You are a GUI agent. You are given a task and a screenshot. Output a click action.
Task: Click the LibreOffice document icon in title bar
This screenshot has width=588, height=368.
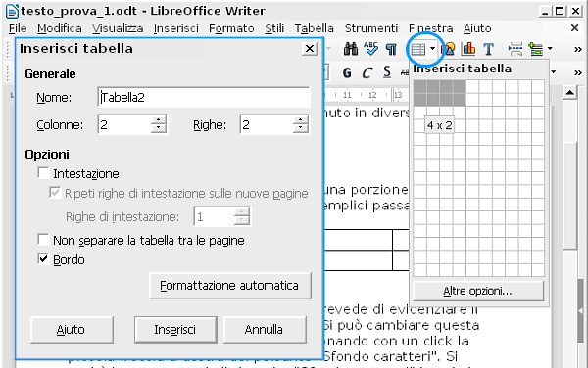click(12, 11)
